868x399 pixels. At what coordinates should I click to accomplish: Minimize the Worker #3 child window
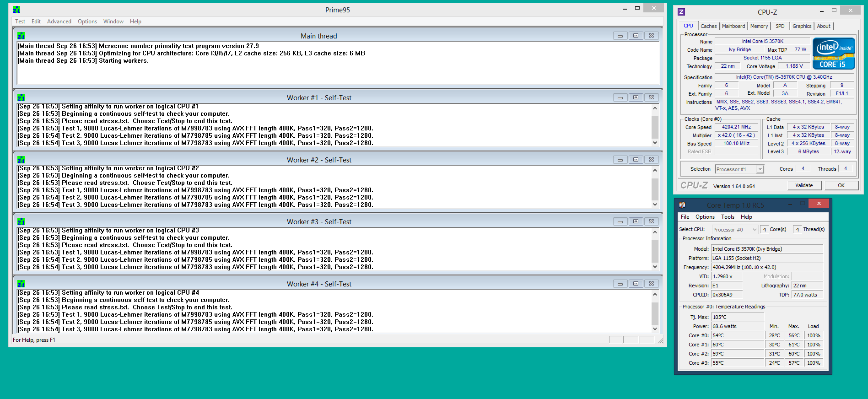(620, 221)
